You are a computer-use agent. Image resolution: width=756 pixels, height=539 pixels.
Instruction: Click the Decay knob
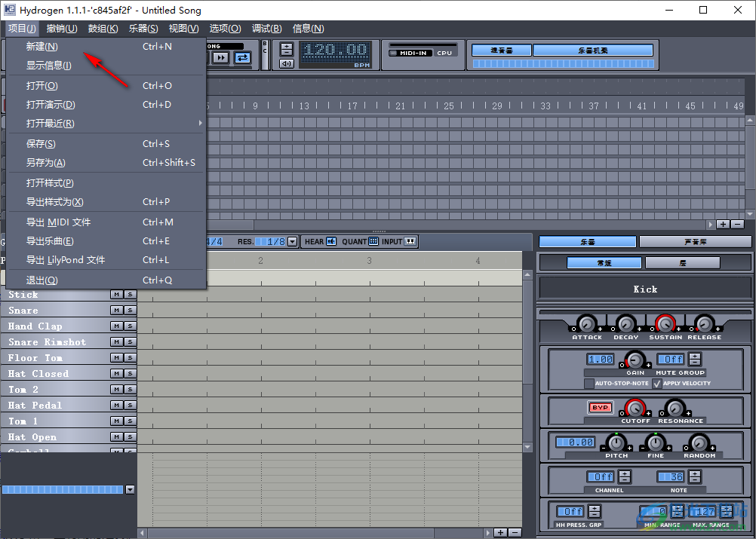point(625,323)
